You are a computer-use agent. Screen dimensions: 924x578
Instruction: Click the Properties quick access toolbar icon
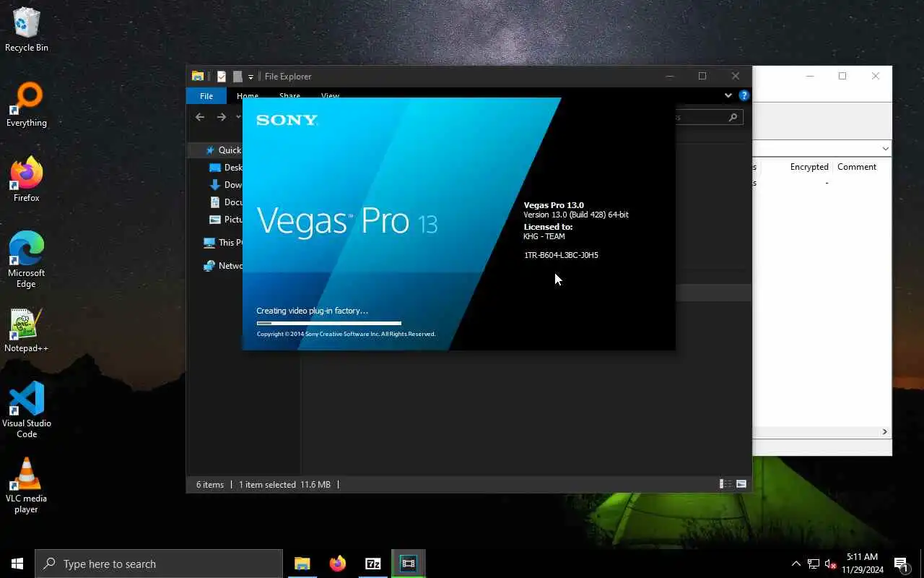[222, 76]
